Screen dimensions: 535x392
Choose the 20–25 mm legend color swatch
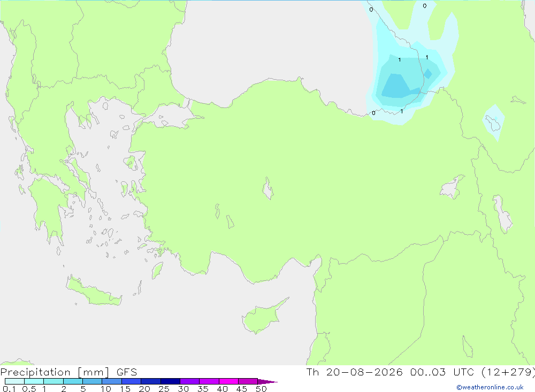151,381
